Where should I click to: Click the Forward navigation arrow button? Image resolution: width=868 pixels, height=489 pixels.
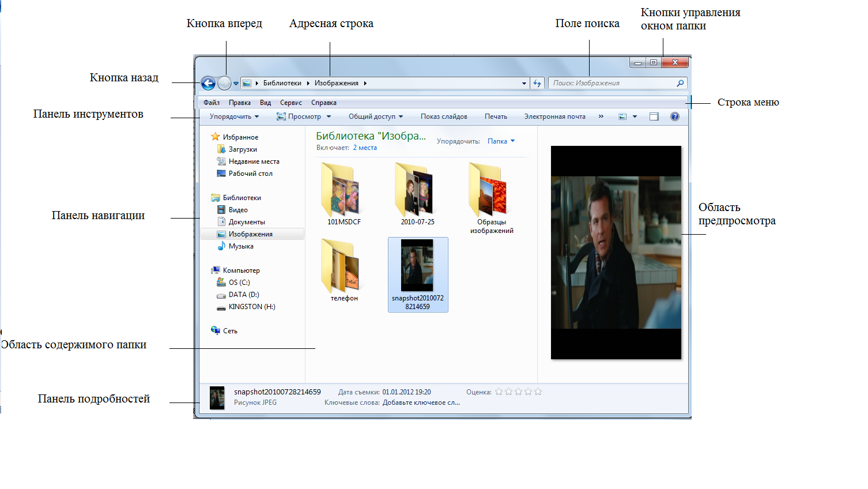pyautogui.click(x=224, y=84)
